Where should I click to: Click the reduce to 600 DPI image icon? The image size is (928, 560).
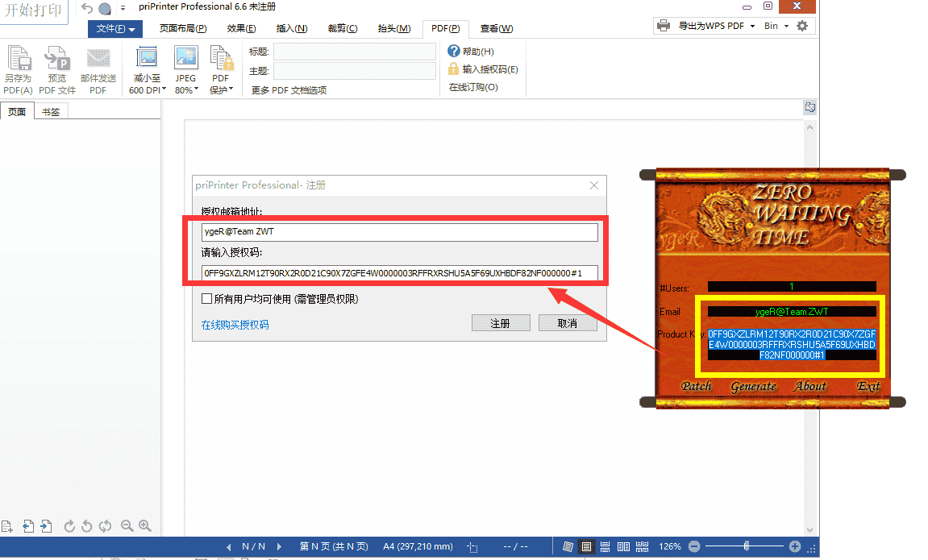click(x=147, y=58)
